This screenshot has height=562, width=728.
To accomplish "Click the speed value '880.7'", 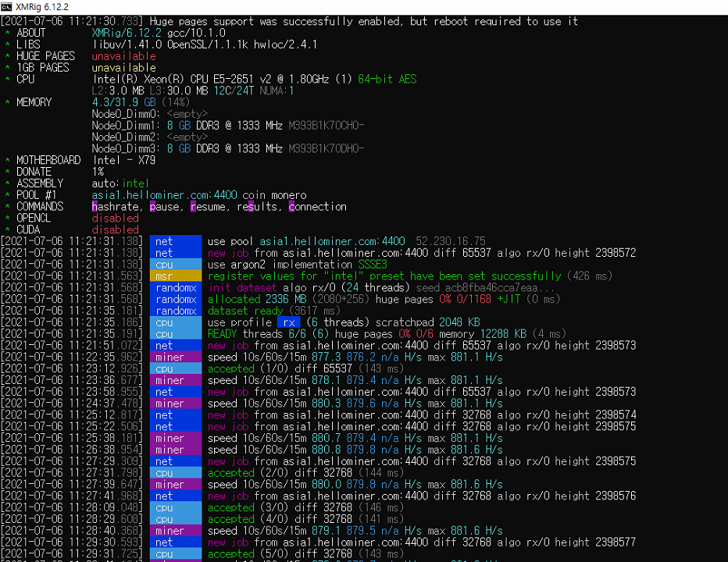I will point(326,439).
